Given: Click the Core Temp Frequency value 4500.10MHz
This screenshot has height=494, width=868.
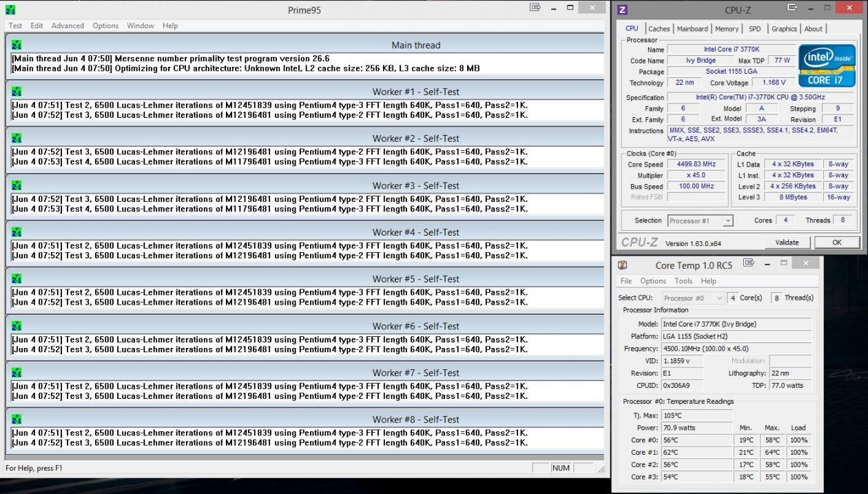Looking at the screenshot, I should [736, 349].
